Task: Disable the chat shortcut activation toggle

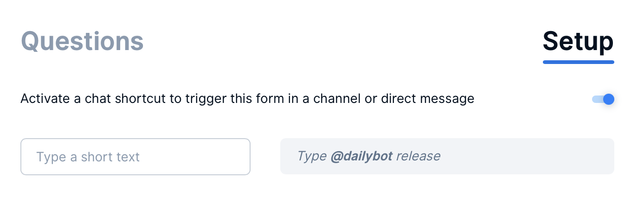Action: tap(603, 99)
